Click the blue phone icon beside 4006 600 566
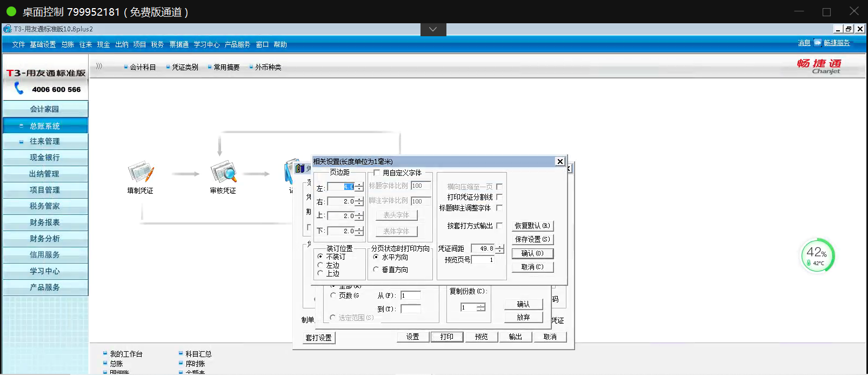This screenshot has width=868, height=375. (19, 88)
